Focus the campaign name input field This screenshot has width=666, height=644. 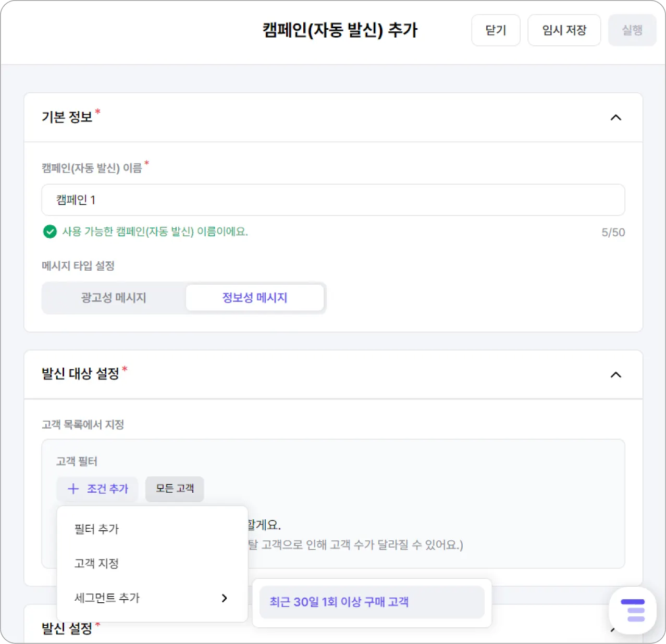coord(333,200)
